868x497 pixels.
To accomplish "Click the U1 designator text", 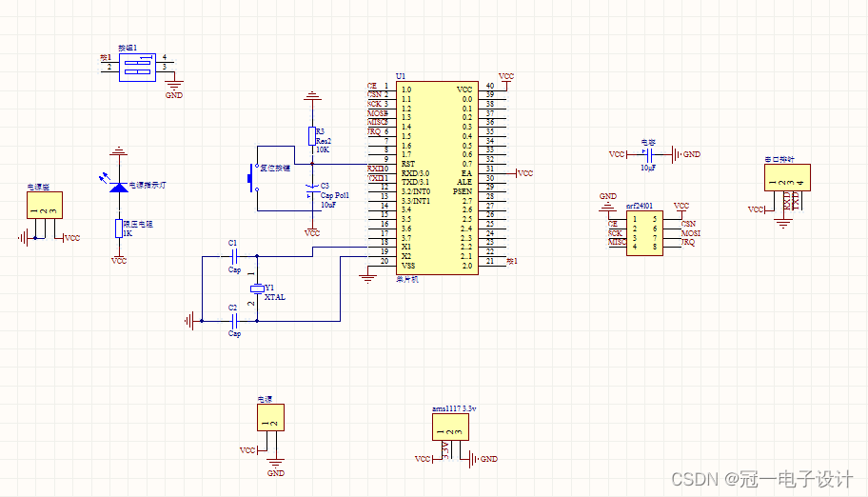I will pos(401,76).
